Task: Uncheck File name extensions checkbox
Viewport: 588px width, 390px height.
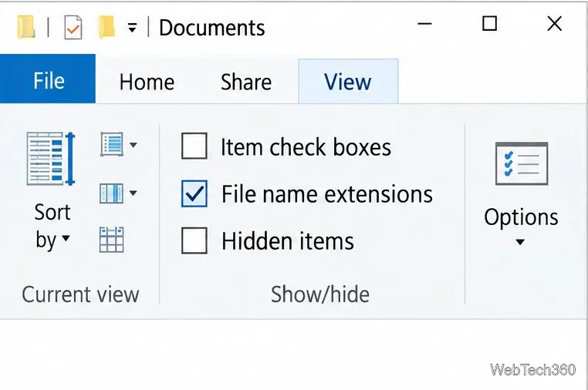Action: 194,193
